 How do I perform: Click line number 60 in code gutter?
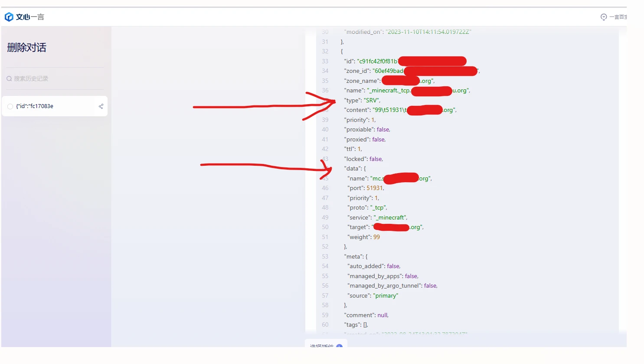pyautogui.click(x=325, y=325)
